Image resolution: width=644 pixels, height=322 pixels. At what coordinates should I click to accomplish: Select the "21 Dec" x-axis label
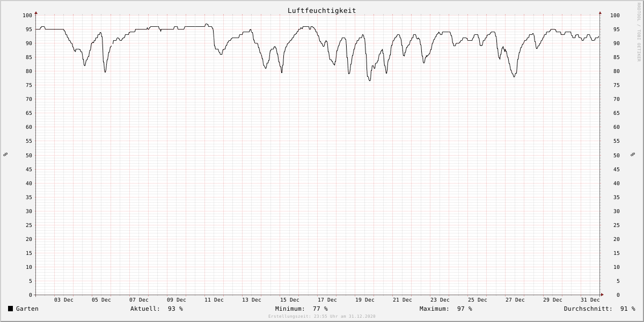(x=402, y=300)
